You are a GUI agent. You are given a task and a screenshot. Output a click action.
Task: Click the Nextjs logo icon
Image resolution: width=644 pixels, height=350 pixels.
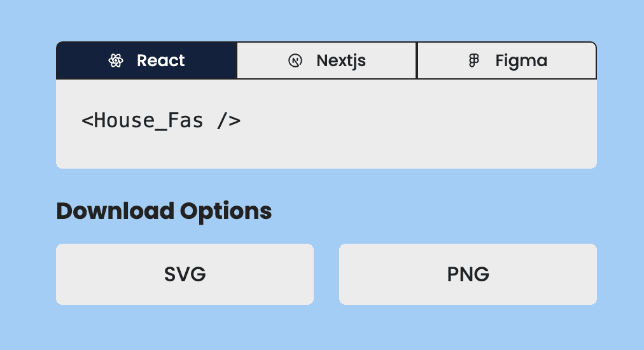pyautogui.click(x=295, y=61)
